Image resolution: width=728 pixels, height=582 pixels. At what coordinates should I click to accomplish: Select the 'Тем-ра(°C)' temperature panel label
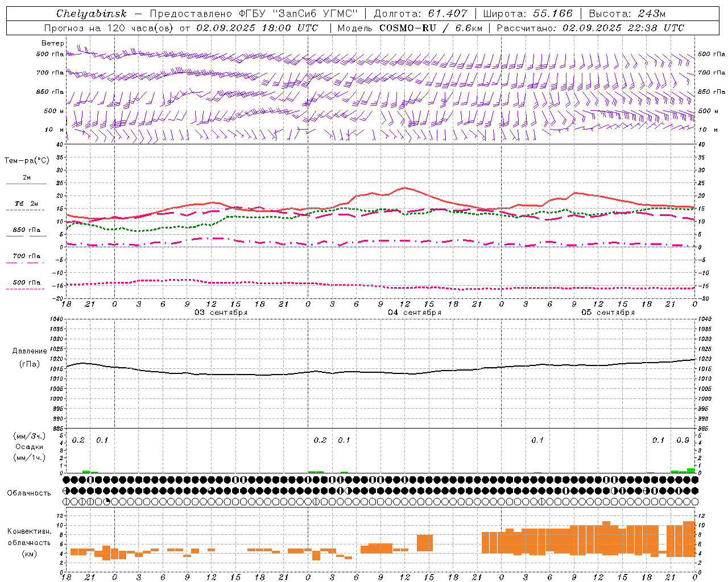(27, 161)
